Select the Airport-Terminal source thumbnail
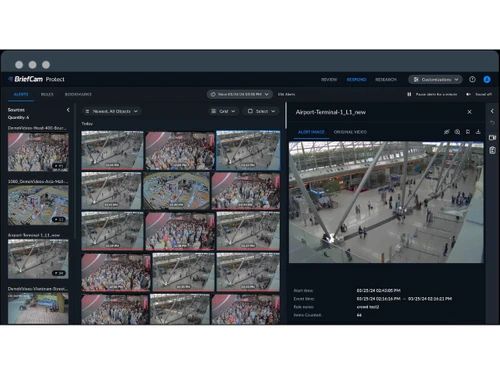This screenshot has height=375, width=500. point(38,259)
